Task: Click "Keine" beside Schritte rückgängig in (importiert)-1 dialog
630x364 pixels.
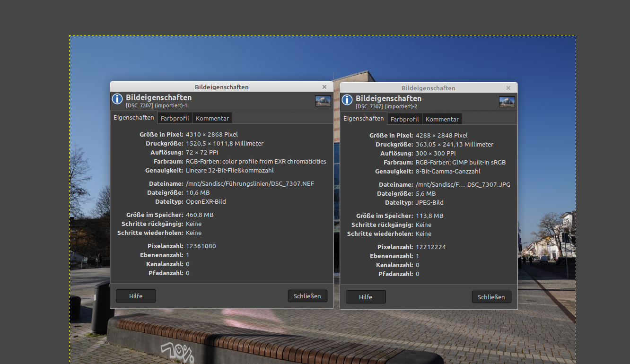Action: (193, 224)
